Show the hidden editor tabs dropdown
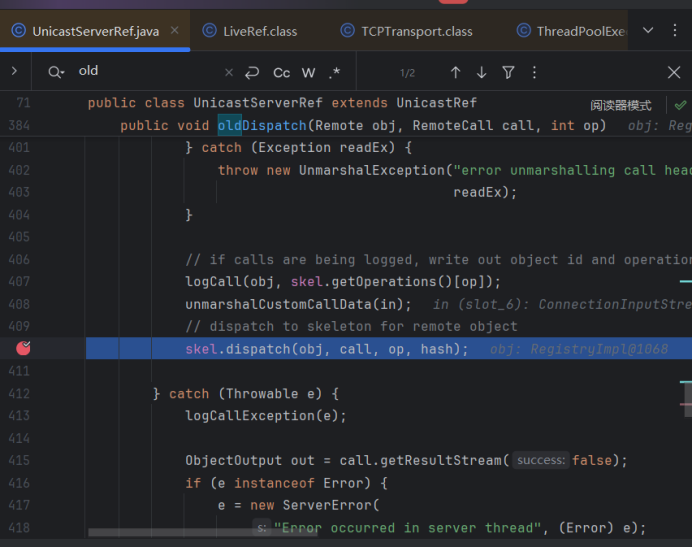Screen dimensions: 693x547 point(648,31)
